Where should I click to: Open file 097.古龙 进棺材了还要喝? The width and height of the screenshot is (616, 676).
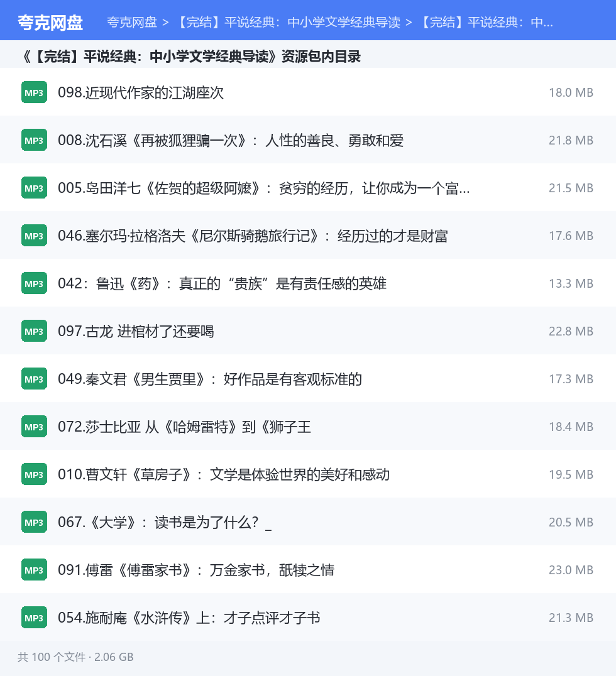point(136,331)
